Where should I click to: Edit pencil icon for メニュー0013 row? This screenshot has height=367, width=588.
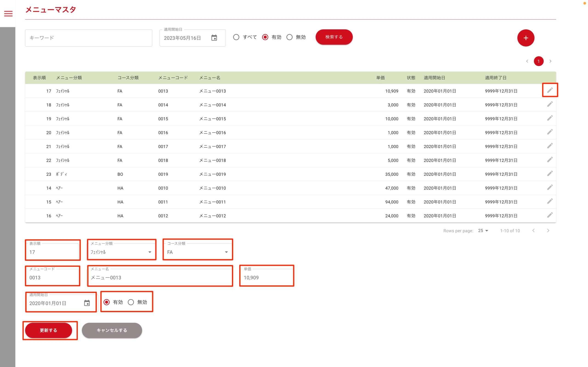coord(550,90)
